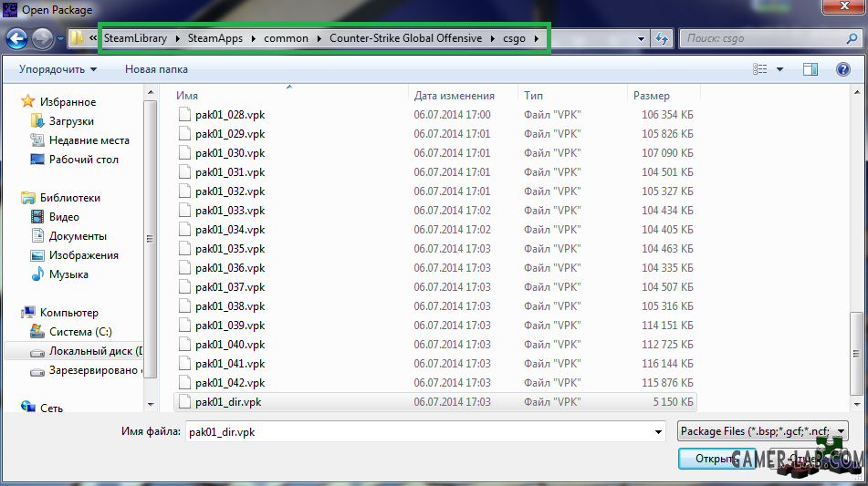The height and width of the screenshot is (486, 868).
Task: Click navigation pane scrollbar up arrow
Action: tap(151, 92)
